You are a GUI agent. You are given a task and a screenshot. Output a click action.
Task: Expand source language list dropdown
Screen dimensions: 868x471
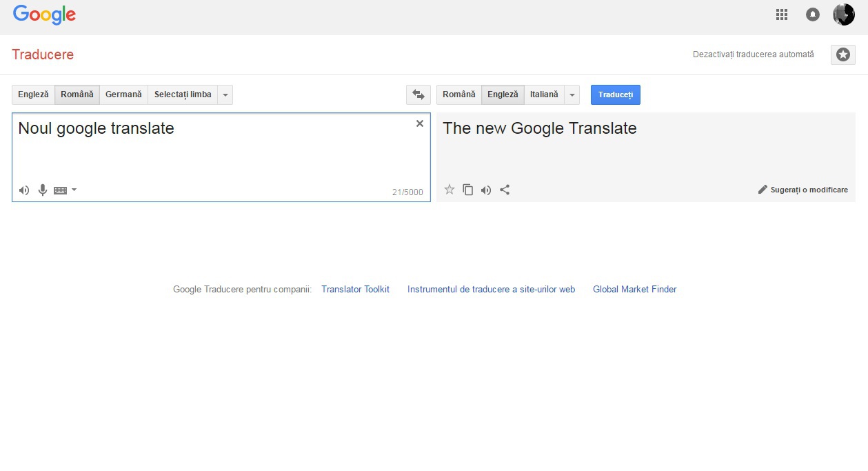click(x=225, y=94)
